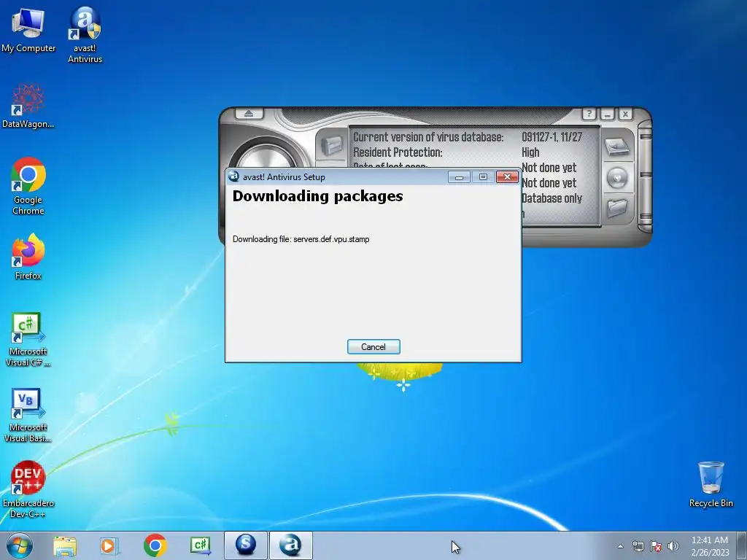Click the 'Database only' value

tap(551, 198)
